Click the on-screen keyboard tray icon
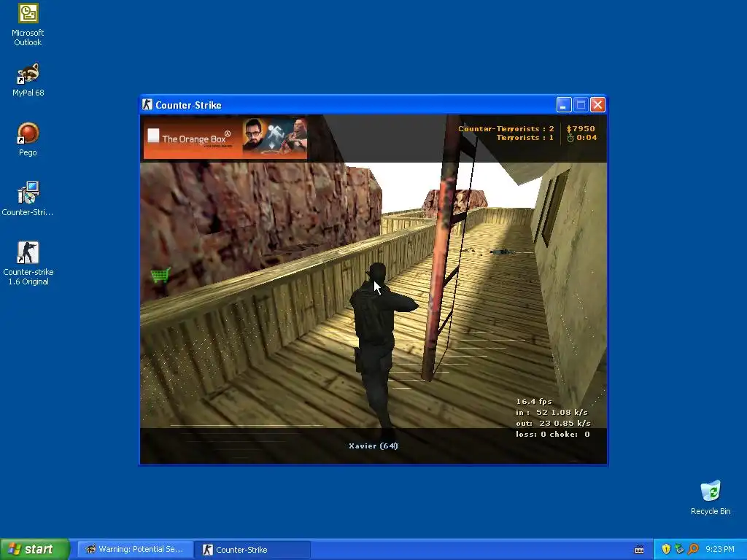The image size is (747, 560). tap(639, 550)
